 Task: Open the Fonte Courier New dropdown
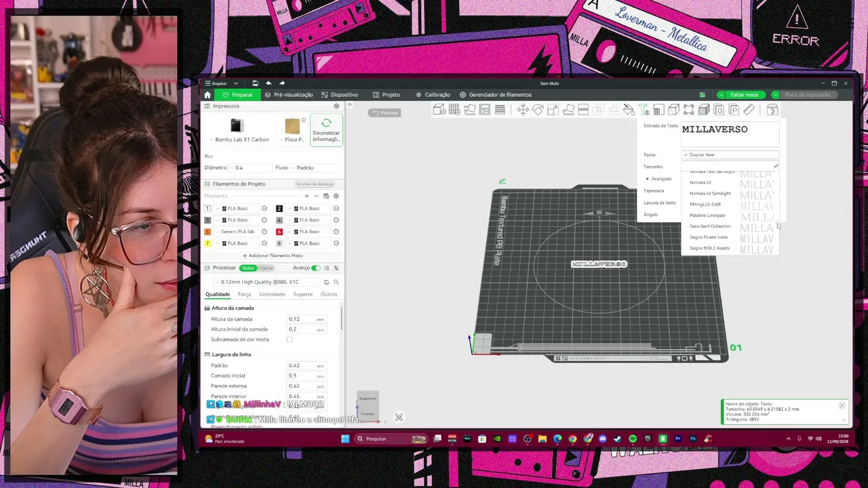(x=730, y=155)
